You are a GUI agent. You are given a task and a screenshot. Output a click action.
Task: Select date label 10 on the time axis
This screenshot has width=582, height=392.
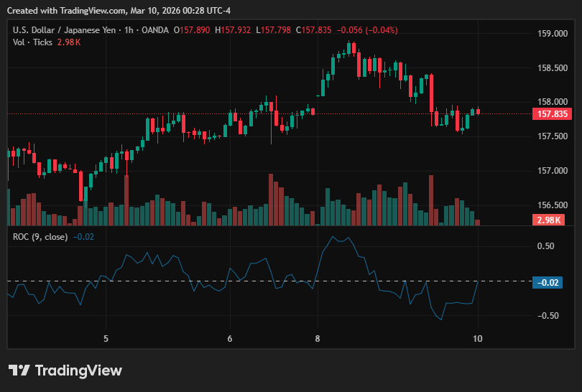478,339
